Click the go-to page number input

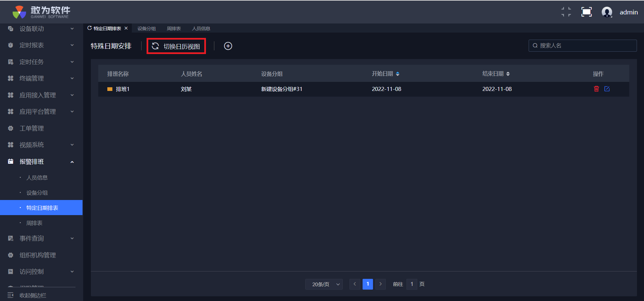click(412, 284)
